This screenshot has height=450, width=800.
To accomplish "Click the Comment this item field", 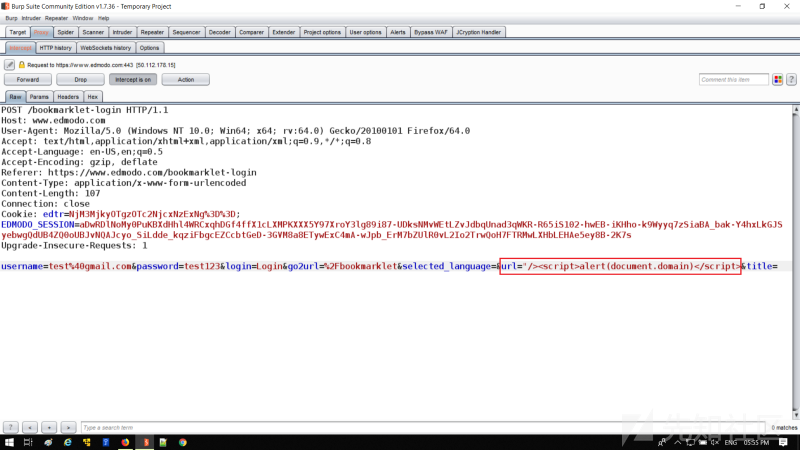I will pyautogui.click(x=733, y=80).
